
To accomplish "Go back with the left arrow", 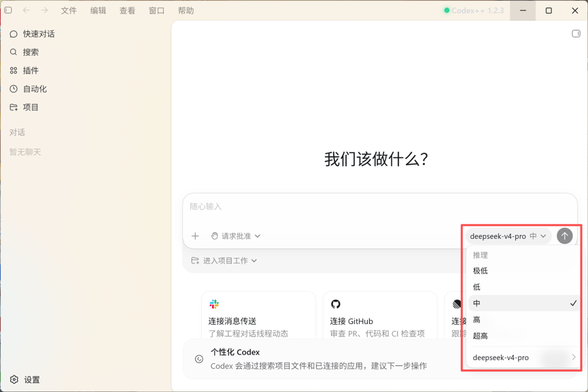I will [x=27, y=10].
